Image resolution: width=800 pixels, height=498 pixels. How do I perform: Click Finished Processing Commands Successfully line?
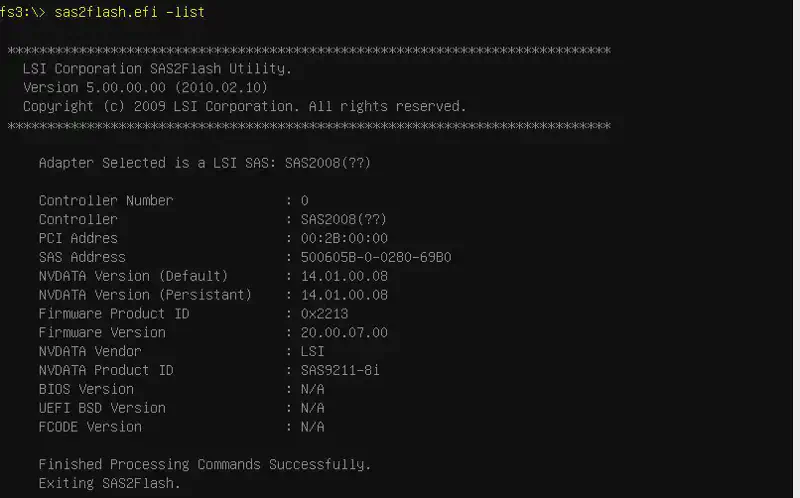pyautogui.click(x=204, y=465)
